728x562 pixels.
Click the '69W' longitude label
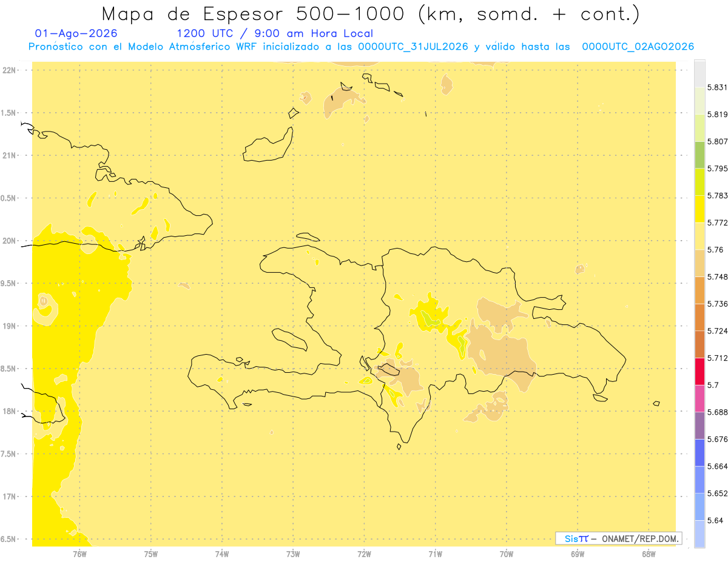pyautogui.click(x=578, y=554)
